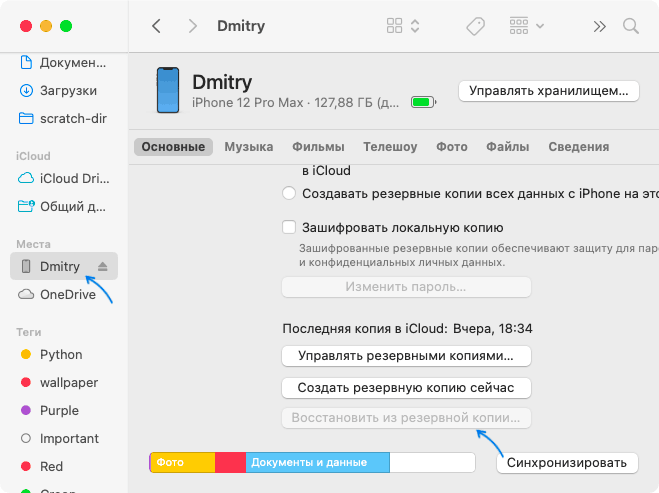Click yellow Фото storage segment

coord(183,462)
